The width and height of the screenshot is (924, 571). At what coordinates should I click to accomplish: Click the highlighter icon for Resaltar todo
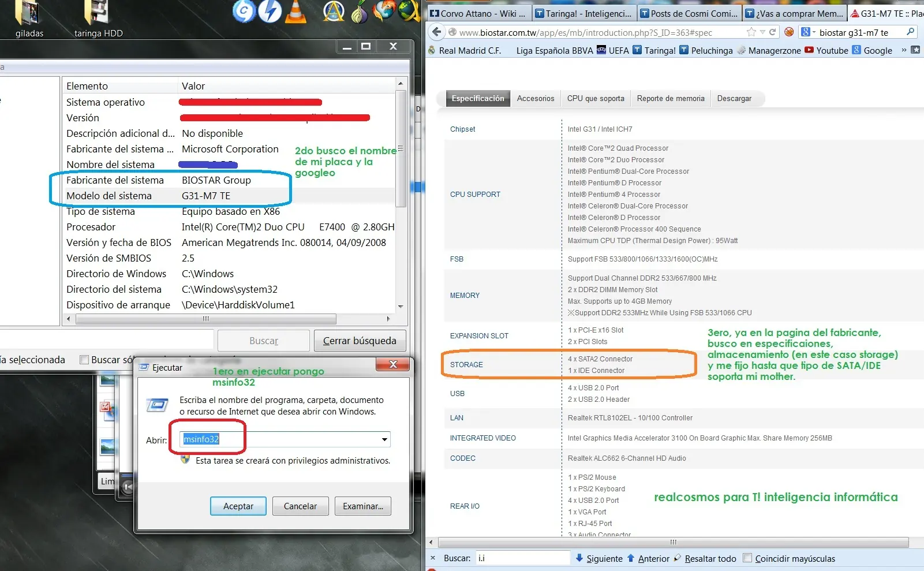pos(678,558)
